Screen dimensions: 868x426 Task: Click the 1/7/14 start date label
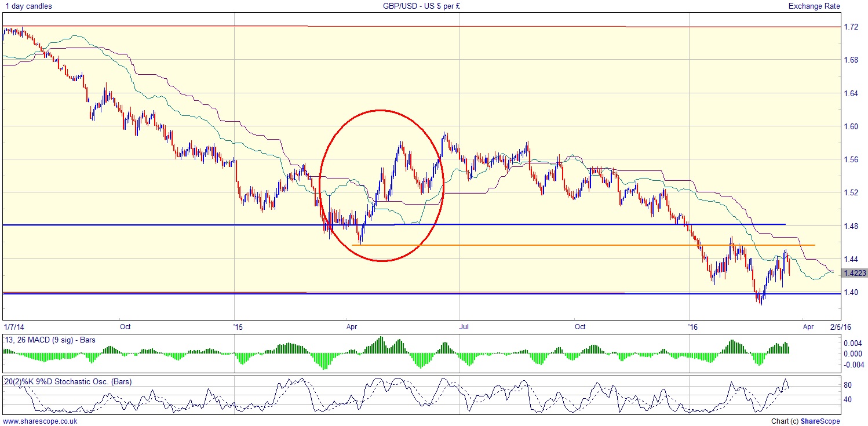[15, 326]
